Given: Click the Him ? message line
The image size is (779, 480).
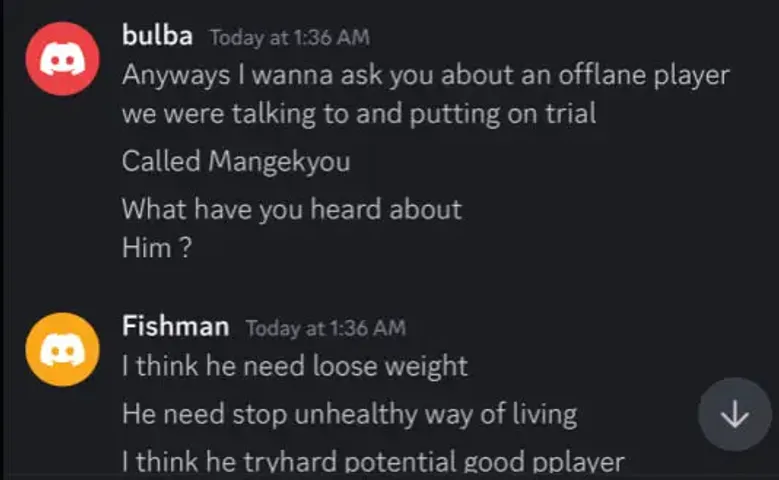Looking at the screenshot, I should tap(156, 247).
